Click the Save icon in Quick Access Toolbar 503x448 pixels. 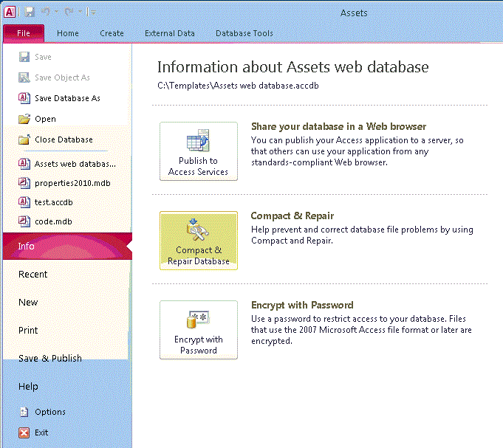(30, 12)
